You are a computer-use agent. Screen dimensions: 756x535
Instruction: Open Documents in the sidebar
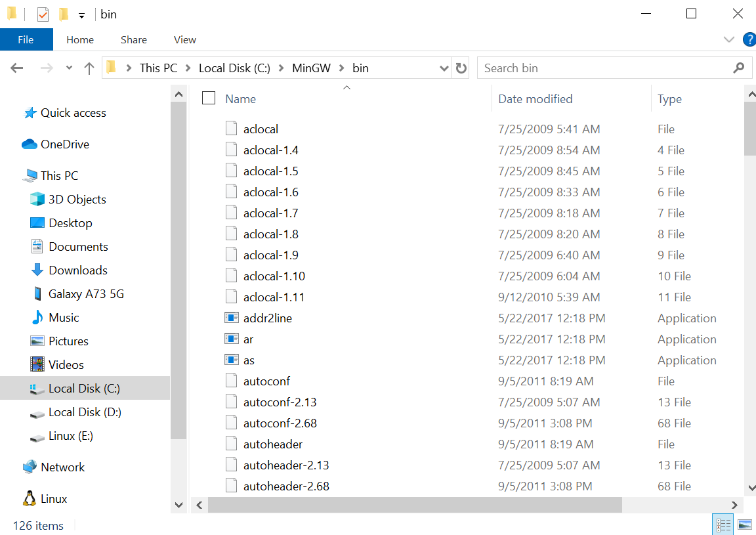[78, 247]
